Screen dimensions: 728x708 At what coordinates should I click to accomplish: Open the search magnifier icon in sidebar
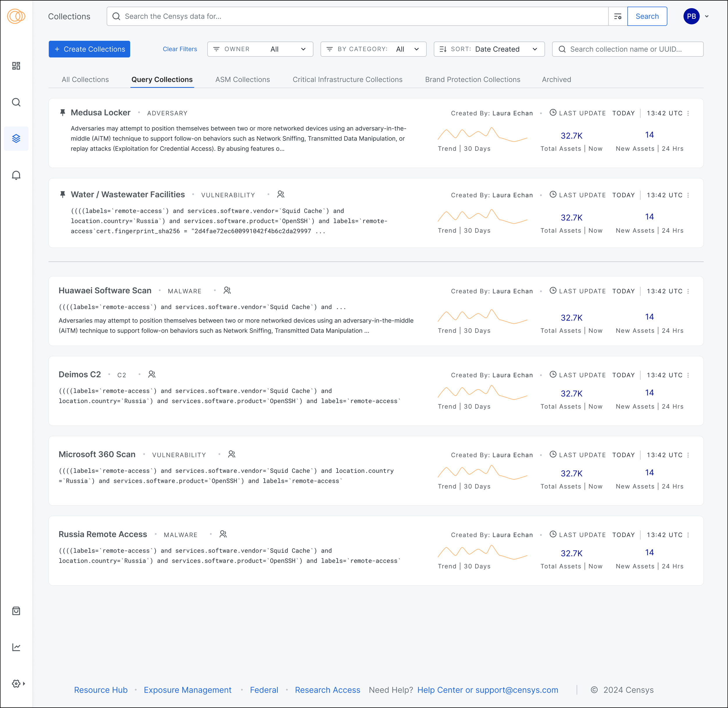click(x=16, y=102)
